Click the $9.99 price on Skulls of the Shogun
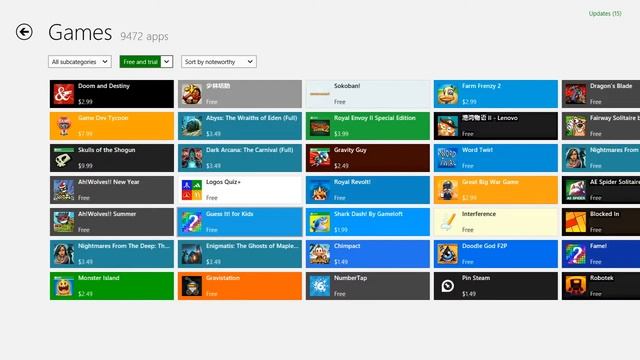The height and width of the screenshot is (360, 640). tap(85, 166)
